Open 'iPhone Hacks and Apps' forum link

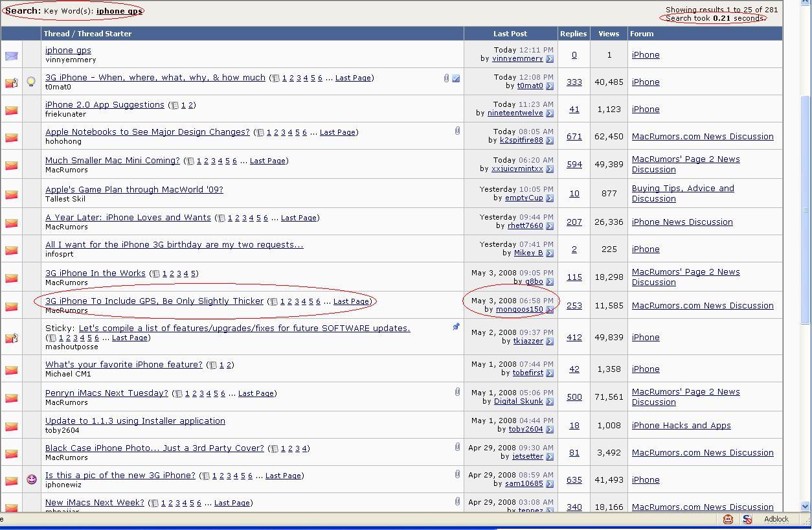[x=681, y=426]
